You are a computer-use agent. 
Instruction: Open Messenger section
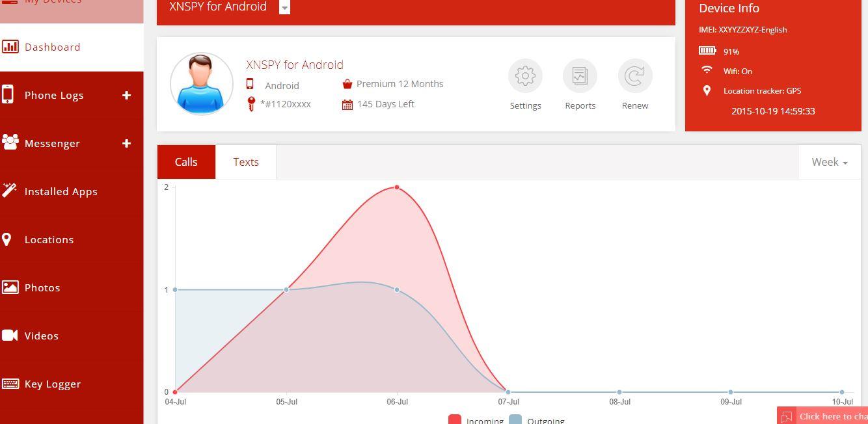(52, 143)
